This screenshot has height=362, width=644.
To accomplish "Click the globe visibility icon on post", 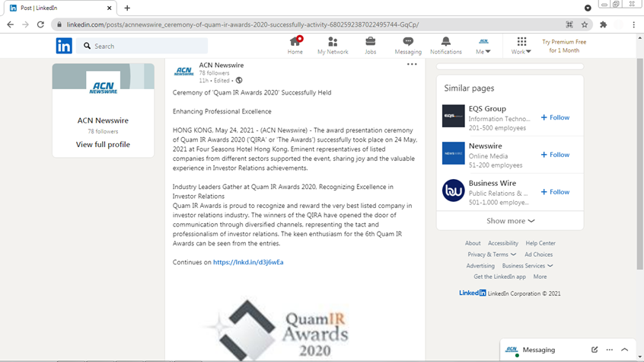I will pos(239,80).
